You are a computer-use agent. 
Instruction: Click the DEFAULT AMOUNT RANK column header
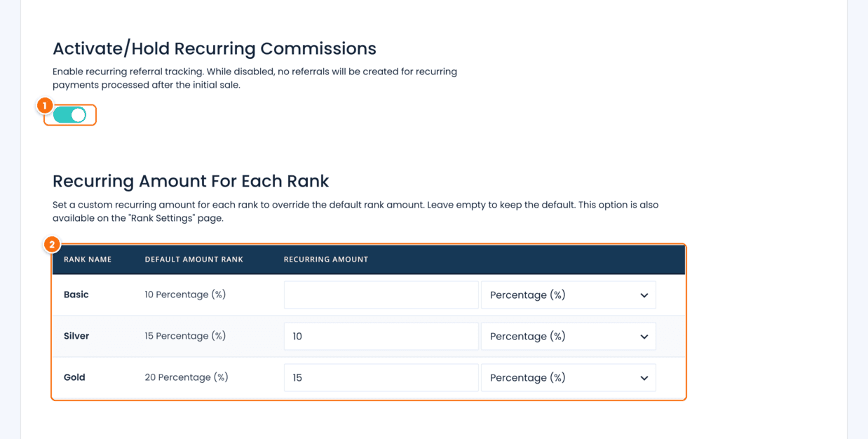194,259
